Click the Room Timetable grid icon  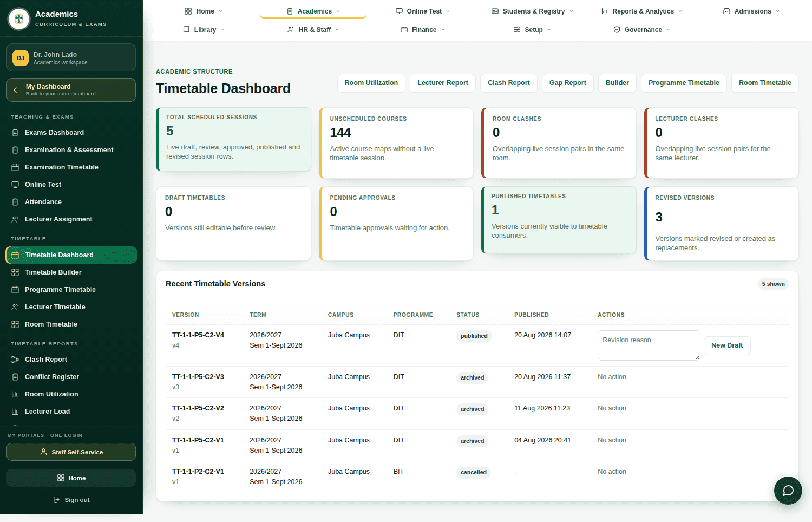pos(15,324)
